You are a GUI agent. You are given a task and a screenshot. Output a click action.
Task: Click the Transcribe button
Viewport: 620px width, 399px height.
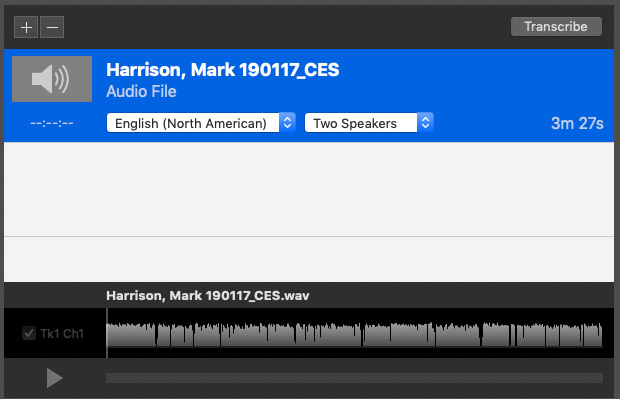coord(556,26)
